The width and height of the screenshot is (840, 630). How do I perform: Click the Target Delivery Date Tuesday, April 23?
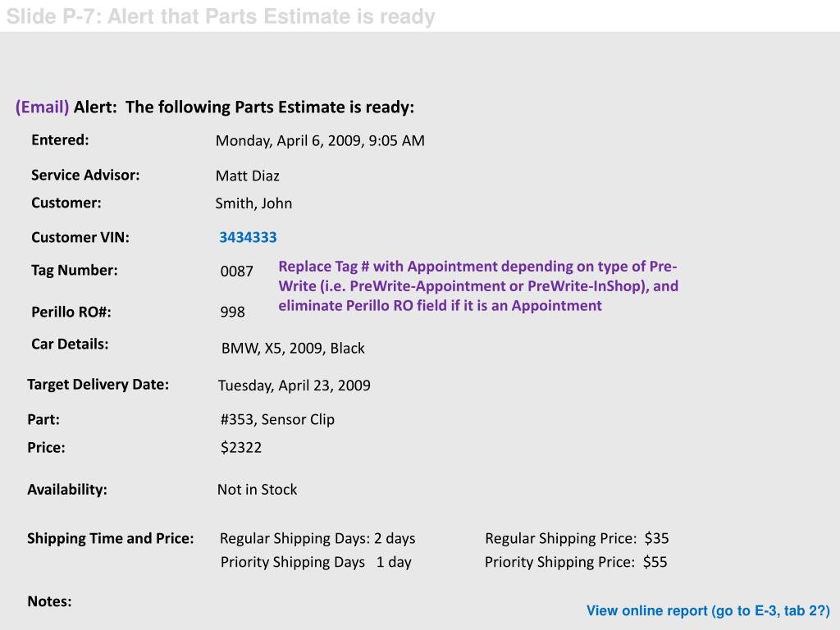pos(294,386)
